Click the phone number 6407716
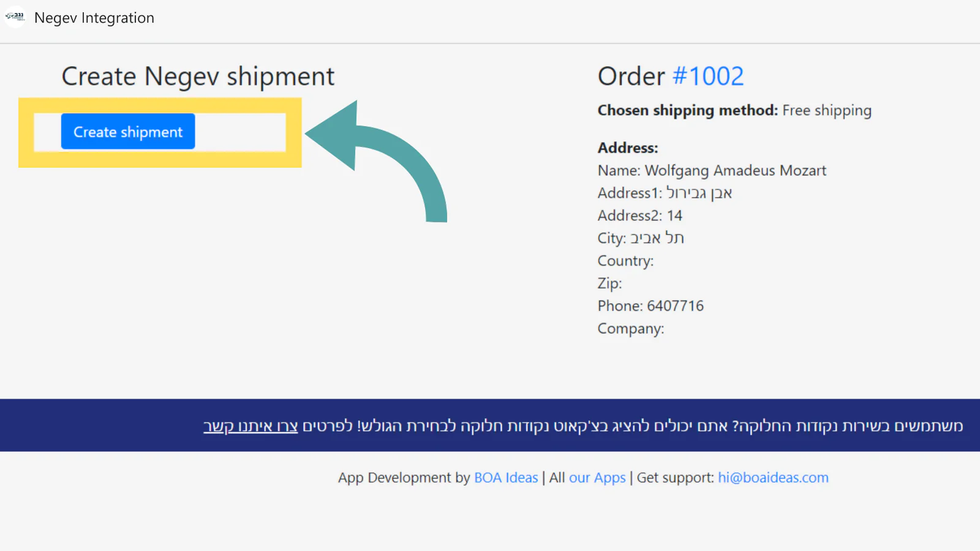This screenshot has height=551, width=980. point(675,306)
